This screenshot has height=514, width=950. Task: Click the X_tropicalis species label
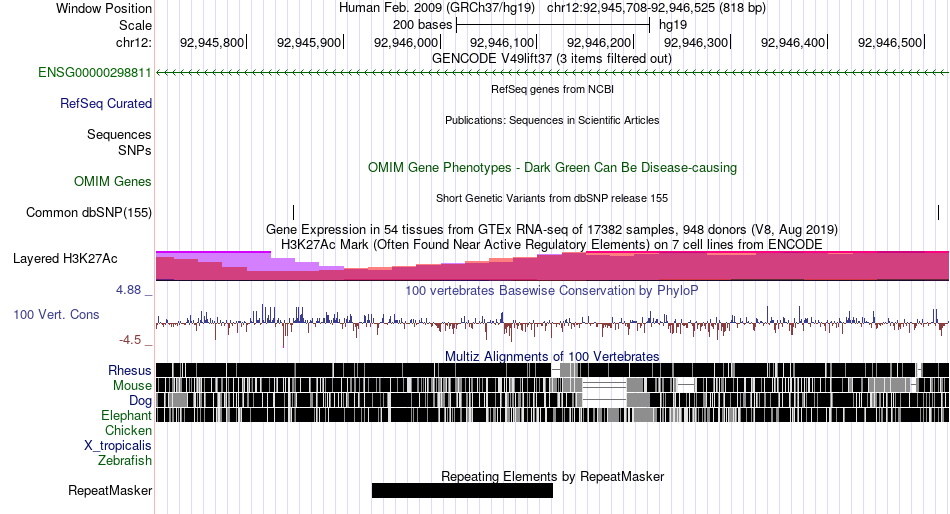[118, 446]
